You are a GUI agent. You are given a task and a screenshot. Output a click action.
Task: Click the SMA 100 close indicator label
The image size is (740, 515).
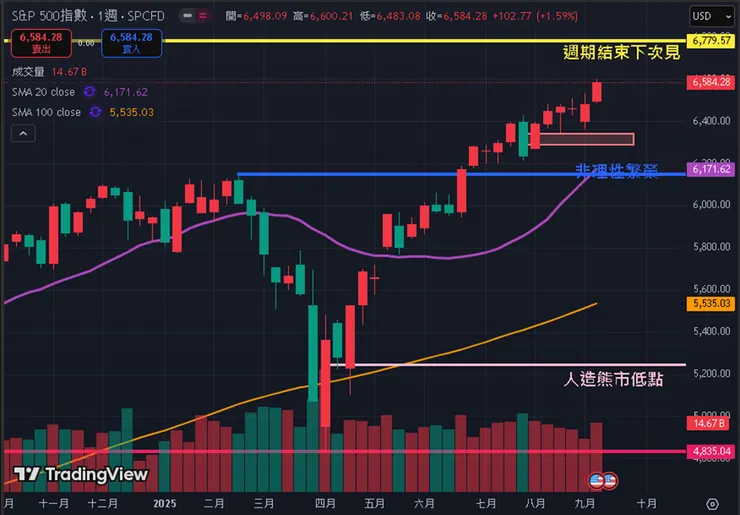(x=46, y=112)
